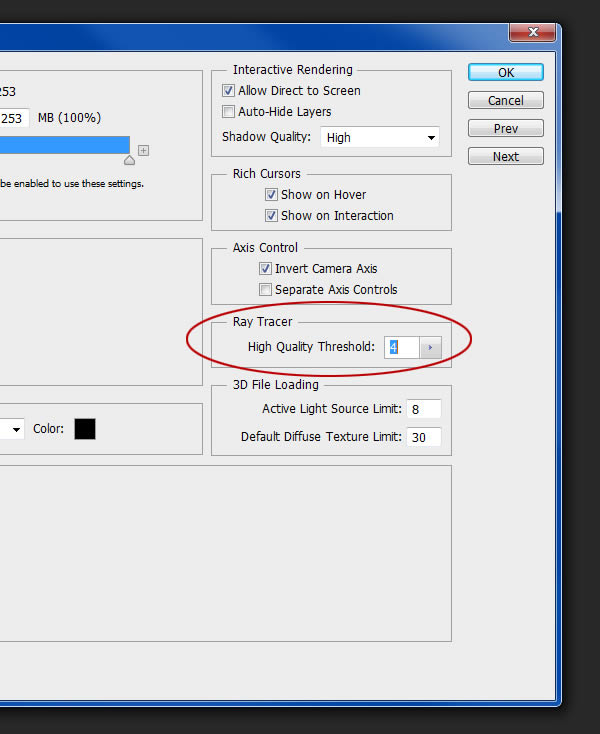
Task: Open the Shadow Quality dropdown
Action: (380, 137)
